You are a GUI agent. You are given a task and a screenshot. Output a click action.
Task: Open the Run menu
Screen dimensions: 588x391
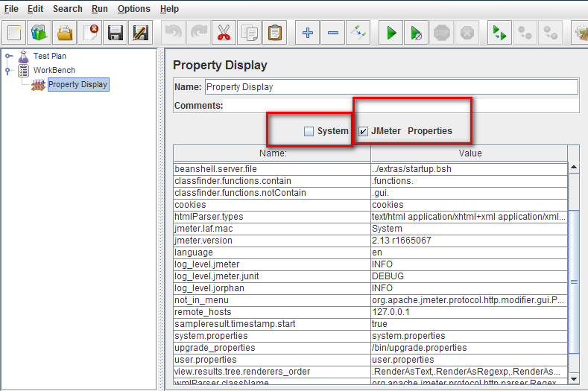(100, 9)
